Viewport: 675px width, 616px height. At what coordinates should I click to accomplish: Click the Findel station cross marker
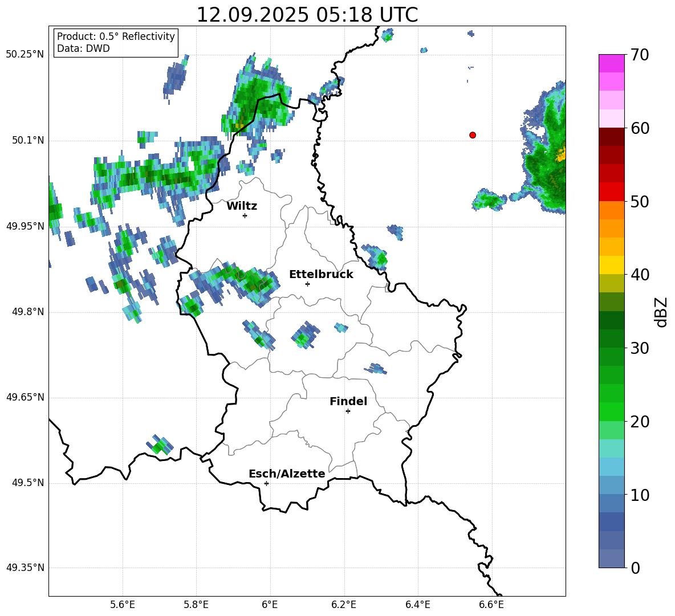pyautogui.click(x=348, y=411)
